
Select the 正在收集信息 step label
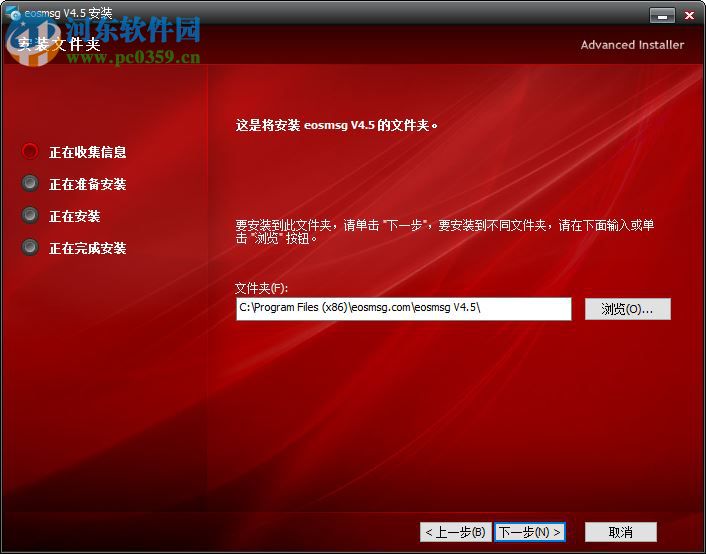[87, 152]
